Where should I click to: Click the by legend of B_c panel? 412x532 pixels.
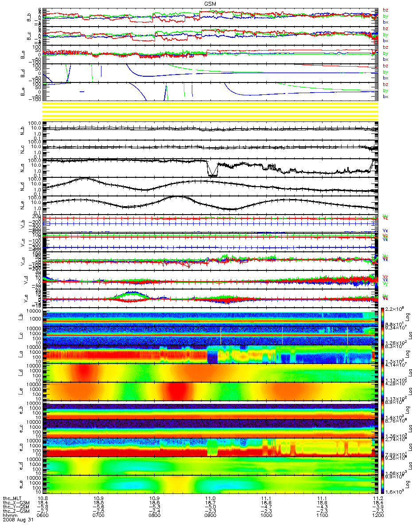pyautogui.click(x=385, y=35)
